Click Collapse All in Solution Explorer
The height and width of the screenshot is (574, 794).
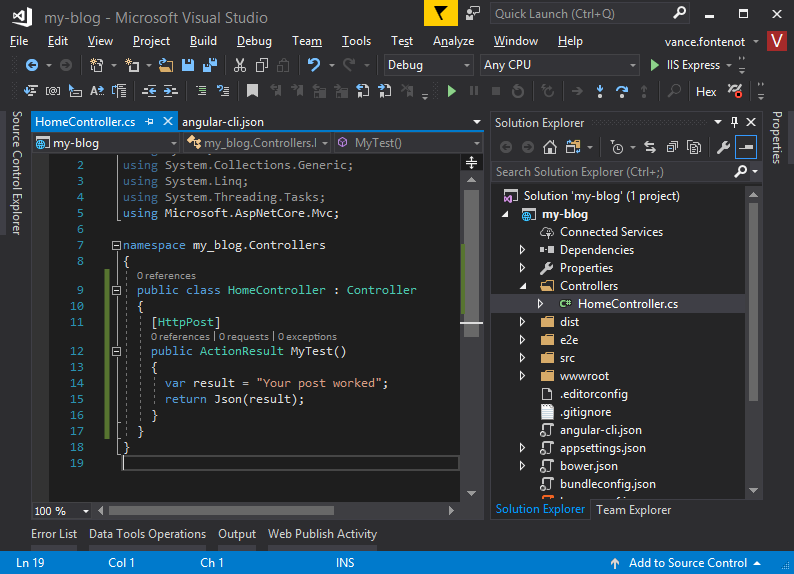point(672,147)
